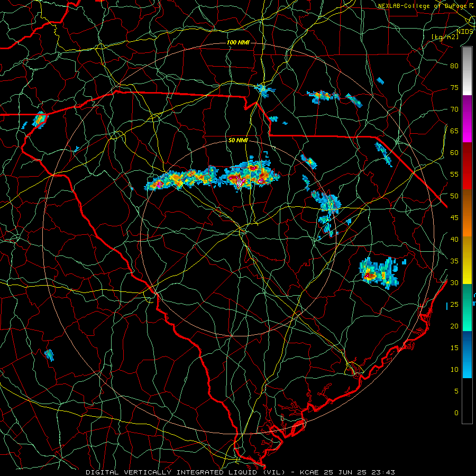The height and width of the screenshot is (476, 476).
Task: Click the 50 value on the VIL scale
Action: point(454,196)
